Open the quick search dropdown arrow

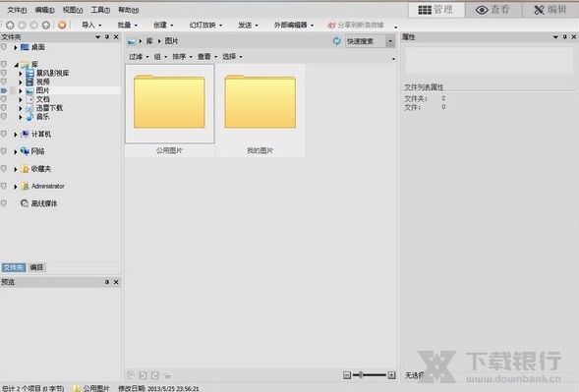click(390, 41)
